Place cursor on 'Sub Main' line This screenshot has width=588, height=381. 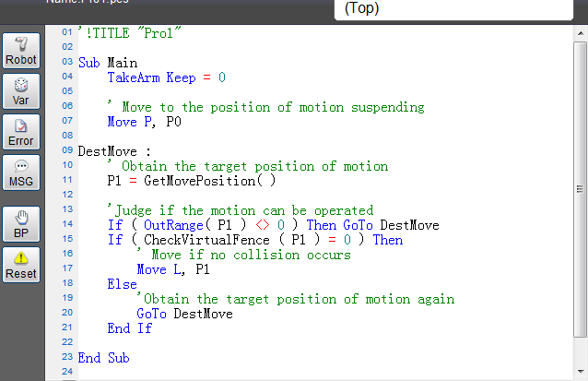tap(108, 63)
